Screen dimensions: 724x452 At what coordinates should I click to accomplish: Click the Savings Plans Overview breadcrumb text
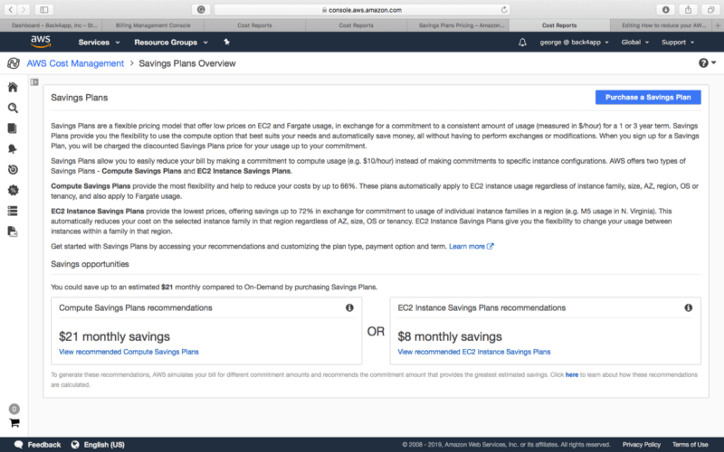point(187,63)
